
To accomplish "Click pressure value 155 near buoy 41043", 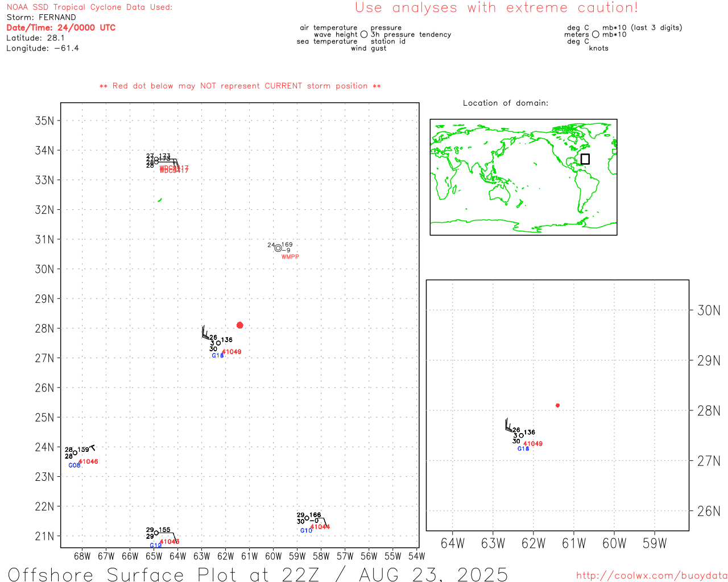I will tap(165, 530).
